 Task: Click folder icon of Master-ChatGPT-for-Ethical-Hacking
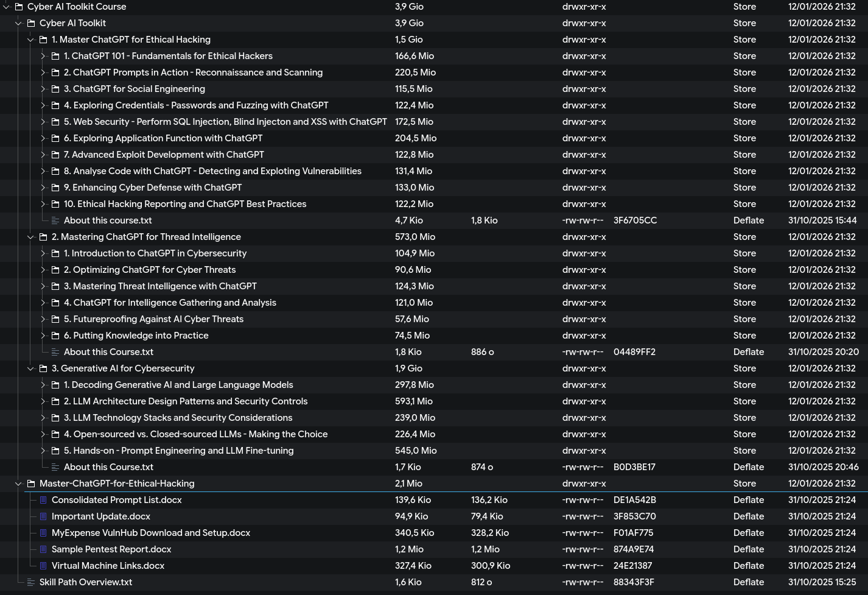point(31,484)
